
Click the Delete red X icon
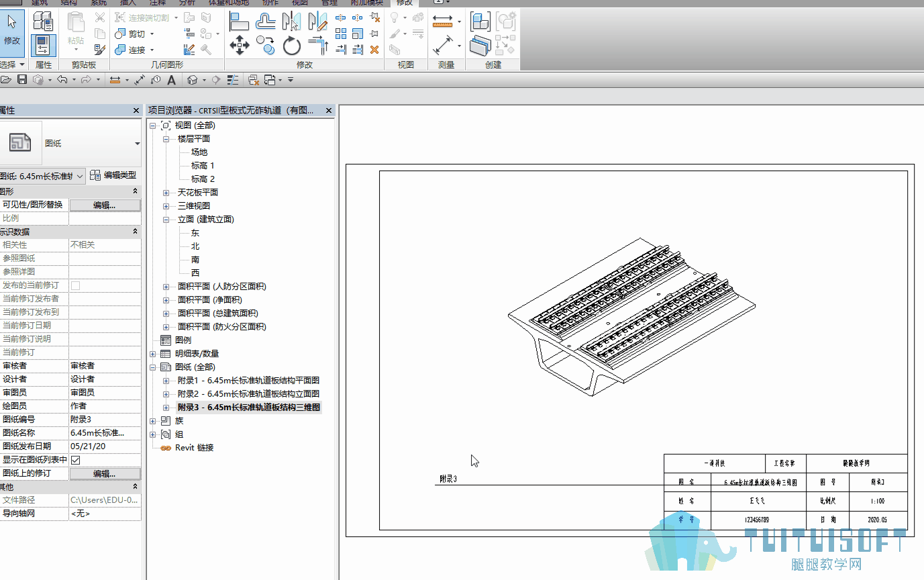(374, 49)
